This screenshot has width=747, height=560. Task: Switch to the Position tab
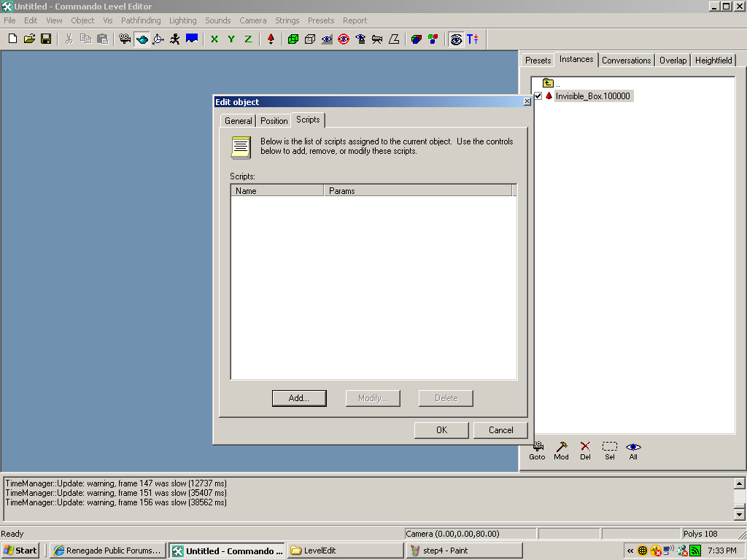(274, 121)
